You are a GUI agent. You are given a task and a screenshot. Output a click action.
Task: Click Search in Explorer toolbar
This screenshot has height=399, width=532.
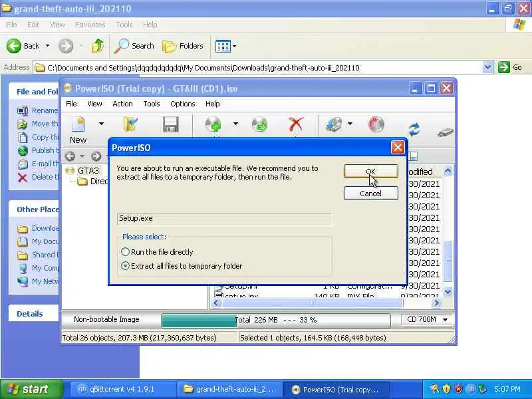point(134,46)
